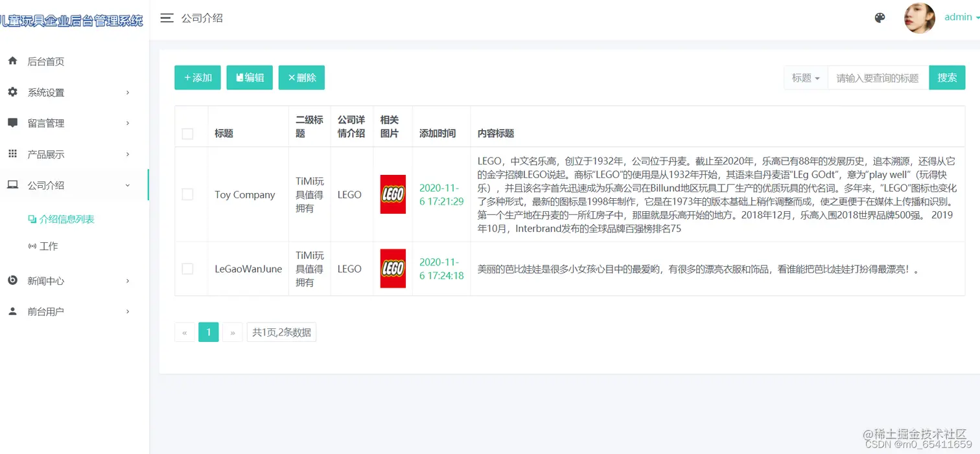Click the icon before 介绍信息列表

tap(32, 220)
